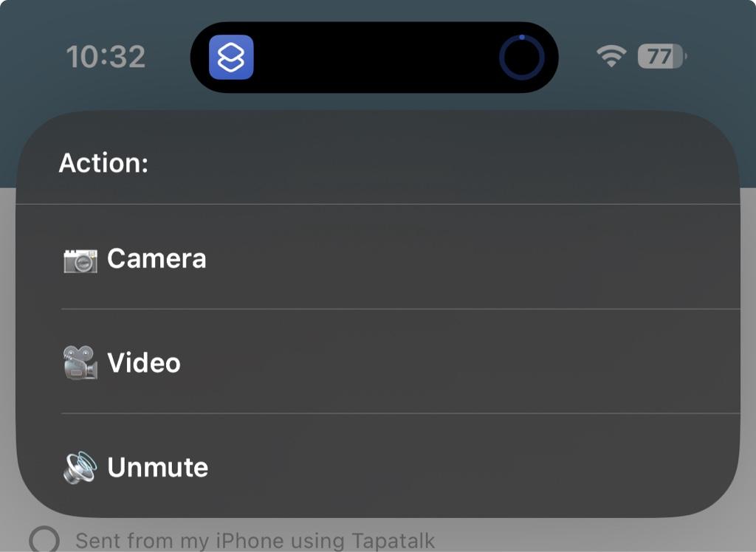Image resolution: width=756 pixels, height=552 pixels.
Task: Tap the 10:32 clock in status bar
Action: coord(106,57)
